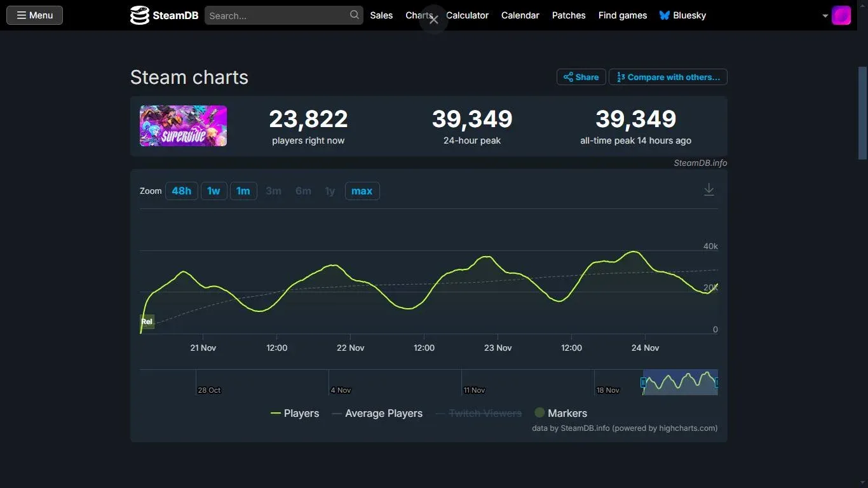Image resolution: width=868 pixels, height=488 pixels.
Task: Click the SteamDB logo
Action: [x=164, y=15]
